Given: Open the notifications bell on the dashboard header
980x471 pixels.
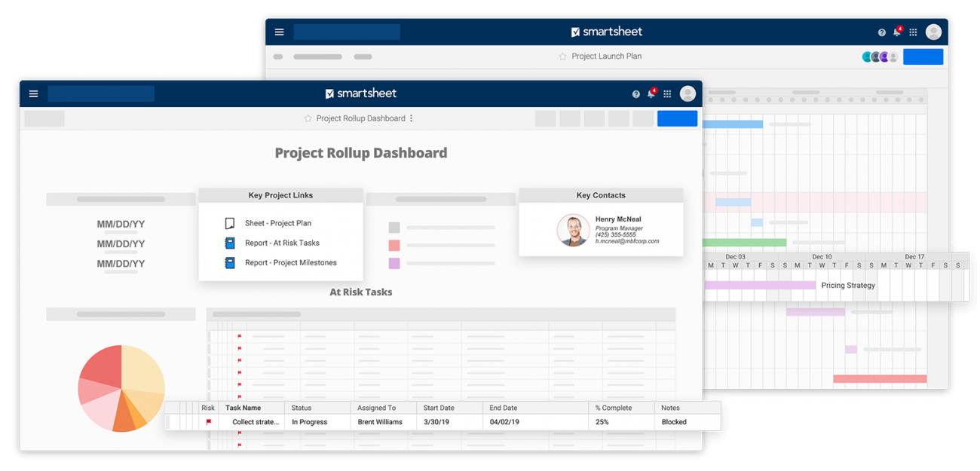Looking at the screenshot, I should 651,93.
